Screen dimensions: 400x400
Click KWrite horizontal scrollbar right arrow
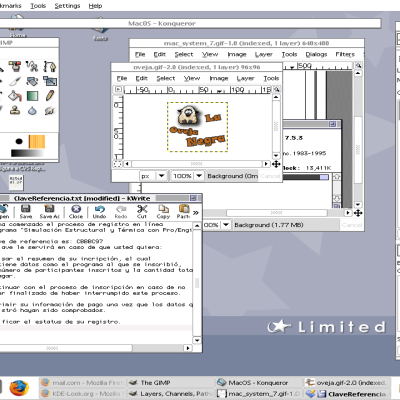[x=188, y=348]
